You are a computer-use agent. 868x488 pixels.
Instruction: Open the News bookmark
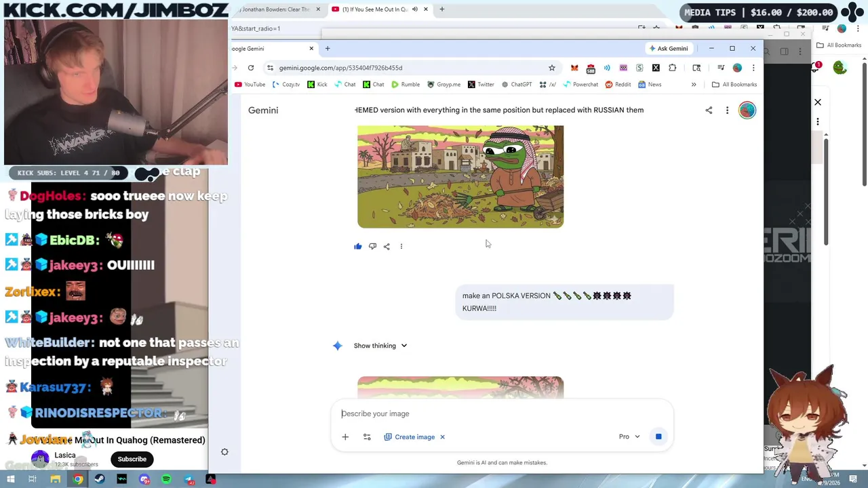[x=650, y=85]
